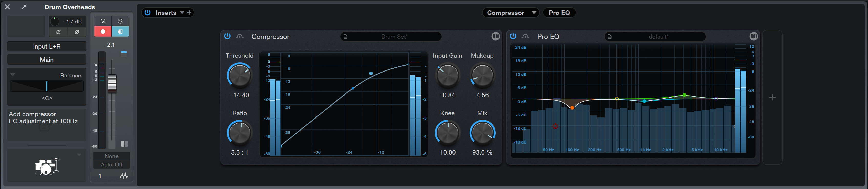Toggle input monitoring on the channel
The image size is (868, 189).
[120, 32]
